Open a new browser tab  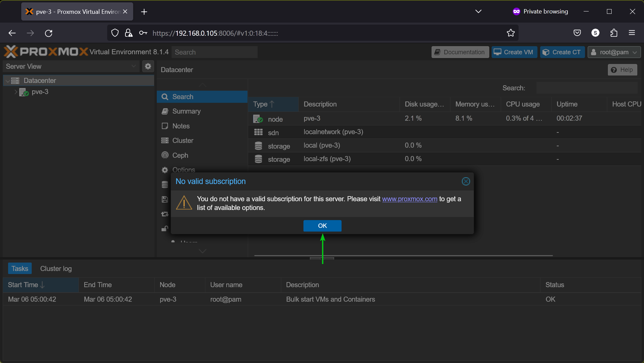pos(144,12)
